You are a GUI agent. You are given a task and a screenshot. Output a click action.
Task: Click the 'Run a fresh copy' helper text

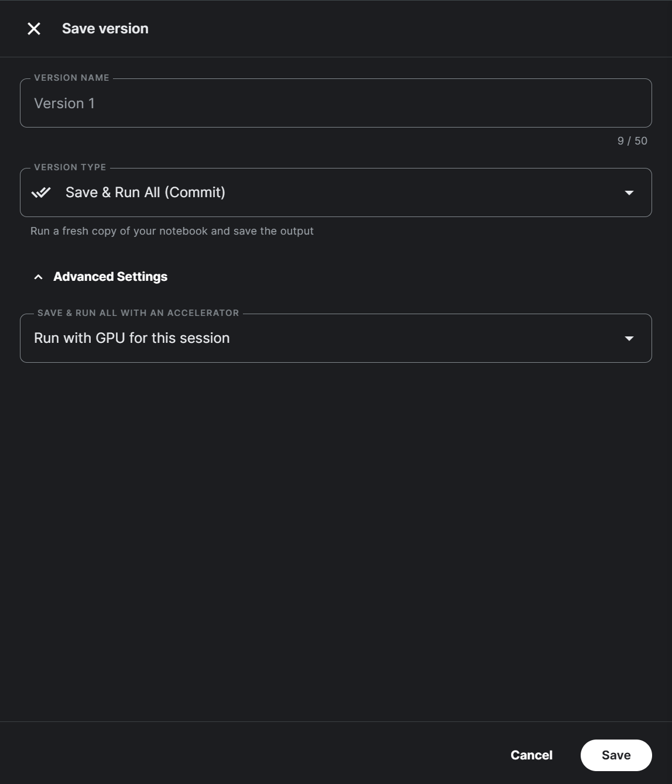click(172, 231)
